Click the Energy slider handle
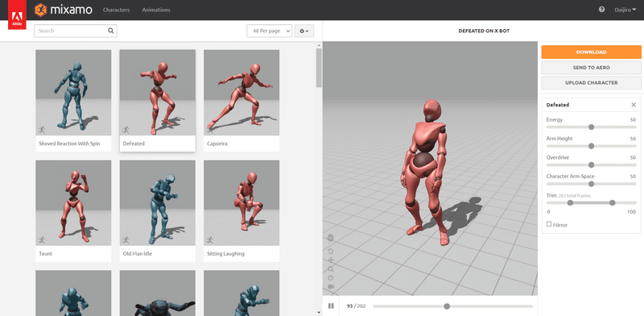 click(x=591, y=127)
